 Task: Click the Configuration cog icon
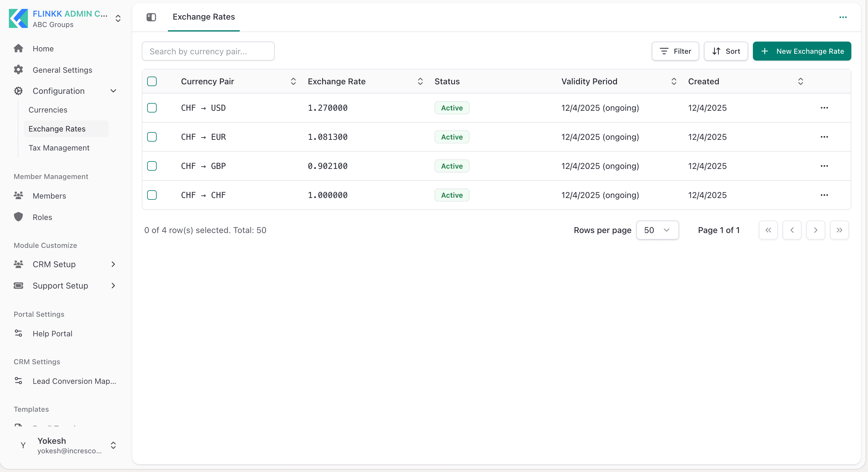[18, 91]
